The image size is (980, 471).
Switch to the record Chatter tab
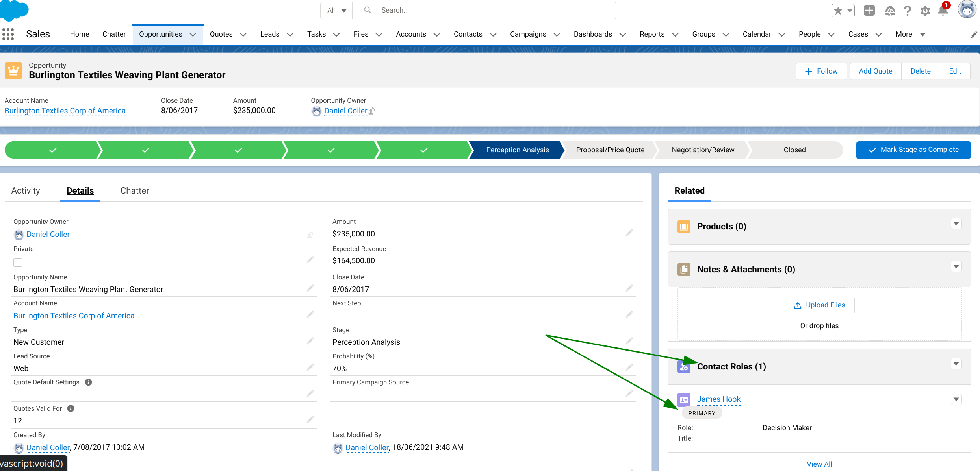tap(135, 191)
